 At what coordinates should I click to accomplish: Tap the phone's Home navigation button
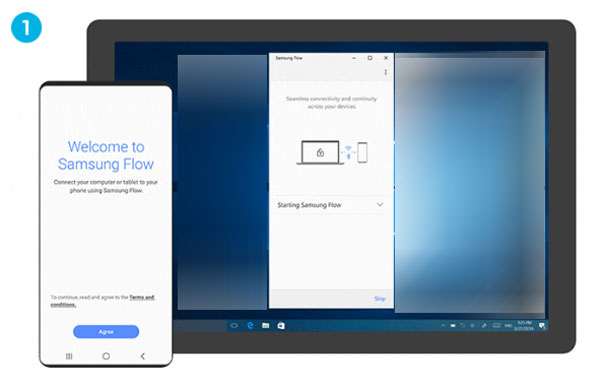click(106, 356)
